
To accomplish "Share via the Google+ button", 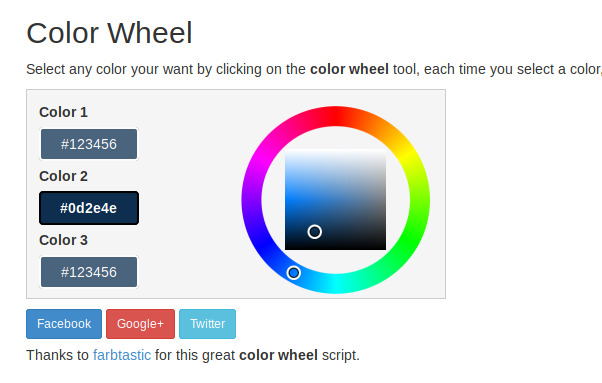I will tap(140, 324).
